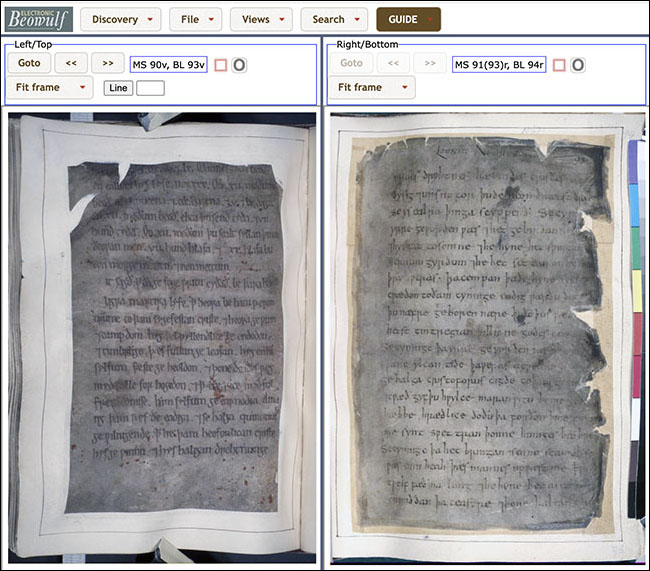Click the Electronic Beowulf logo
Screen dimensions: 650x571
pos(39,19)
